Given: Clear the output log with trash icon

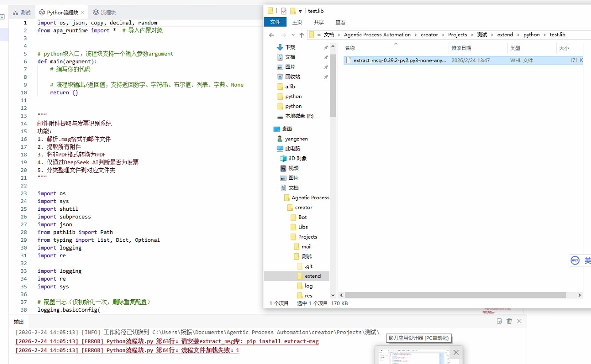Looking at the screenshot, I should (x=509, y=321).
